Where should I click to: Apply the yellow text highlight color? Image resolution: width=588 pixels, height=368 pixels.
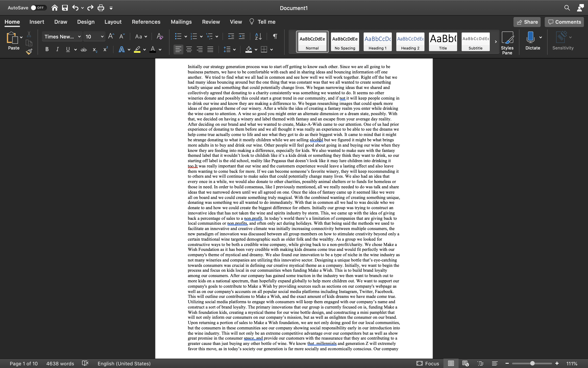click(x=137, y=50)
